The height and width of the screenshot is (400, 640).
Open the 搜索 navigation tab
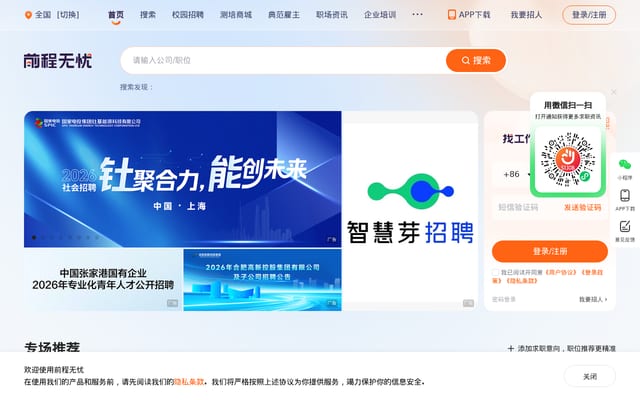pyautogui.click(x=148, y=15)
